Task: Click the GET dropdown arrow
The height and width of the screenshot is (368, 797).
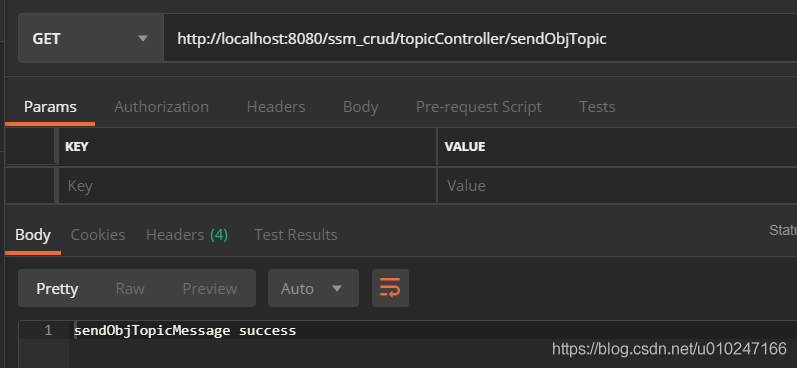Action: point(143,39)
